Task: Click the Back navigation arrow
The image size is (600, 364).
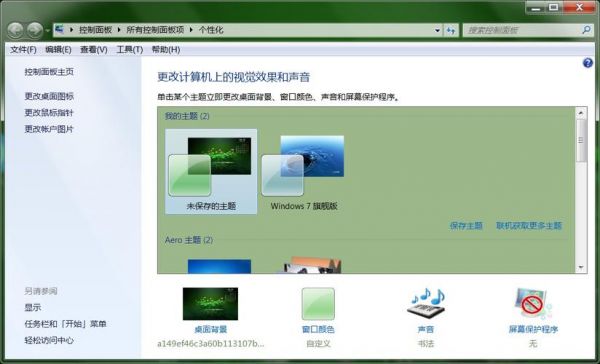Action: coord(16,30)
